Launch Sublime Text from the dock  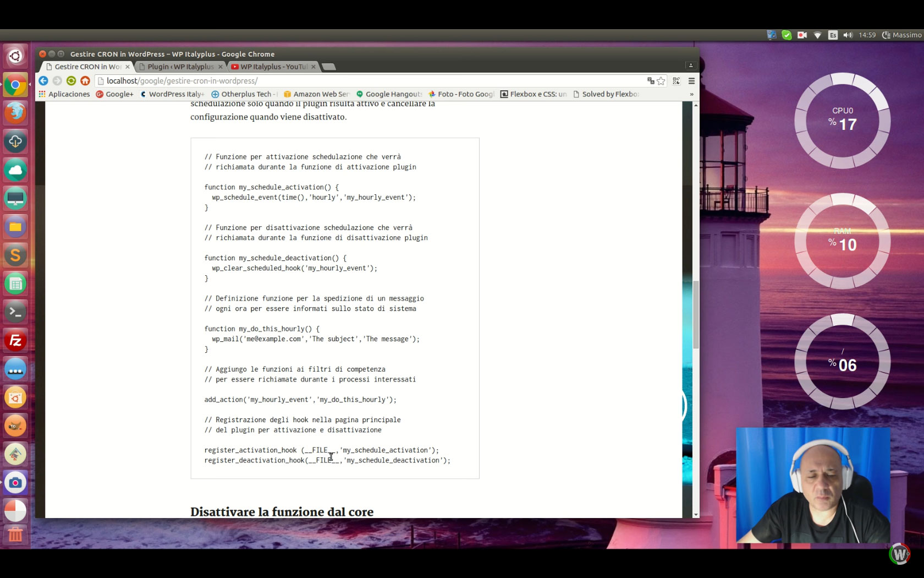tap(15, 255)
